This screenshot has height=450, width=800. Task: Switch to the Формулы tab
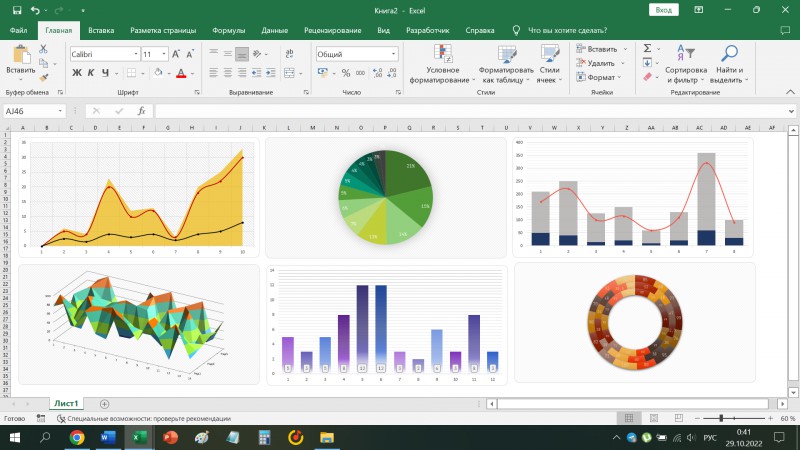pyautogui.click(x=229, y=30)
